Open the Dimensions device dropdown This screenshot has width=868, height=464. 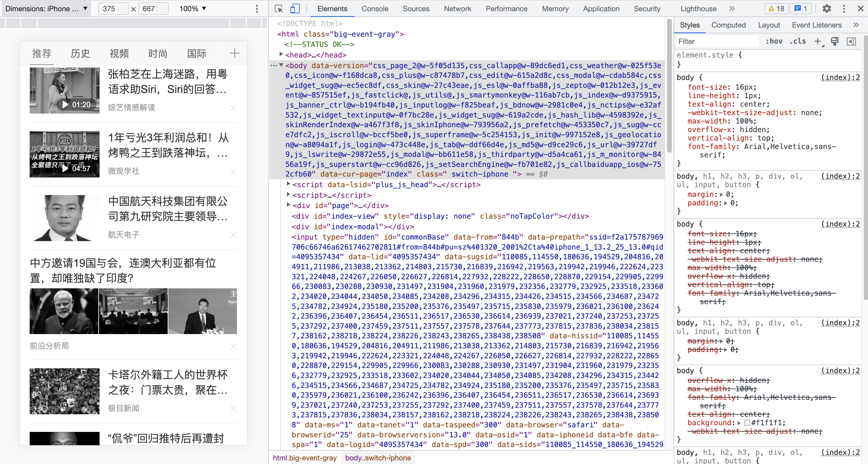pyautogui.click(x=47, y=9)
